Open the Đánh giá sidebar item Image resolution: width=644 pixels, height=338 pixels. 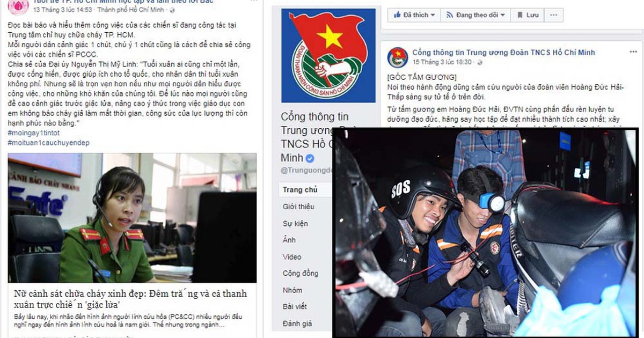tap(297, 323)
